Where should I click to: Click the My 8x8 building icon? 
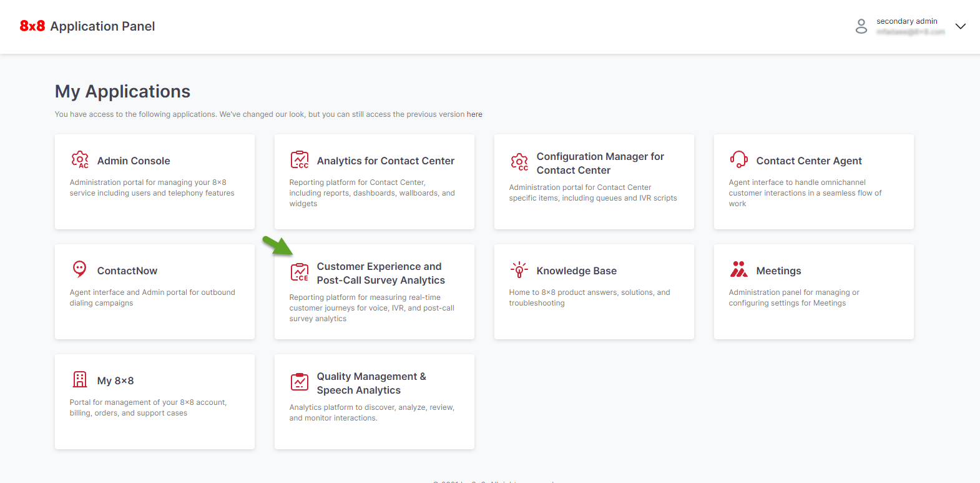[x=80, y=379]
